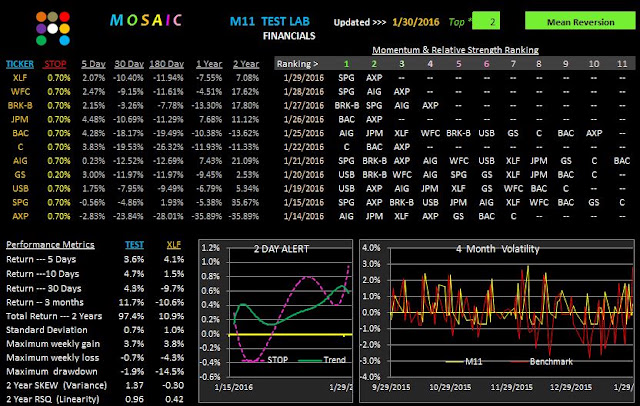This screenshot has height=406, width=640.
Task: Click the yellow dot in Mosaic logo
Action: click(64, 29)
